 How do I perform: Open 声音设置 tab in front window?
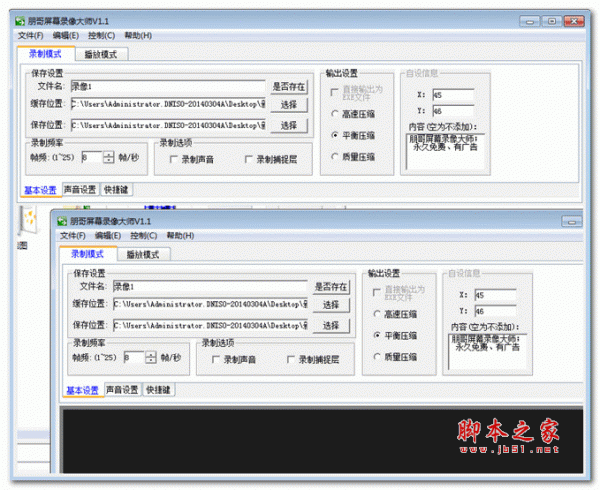point(122,390)
